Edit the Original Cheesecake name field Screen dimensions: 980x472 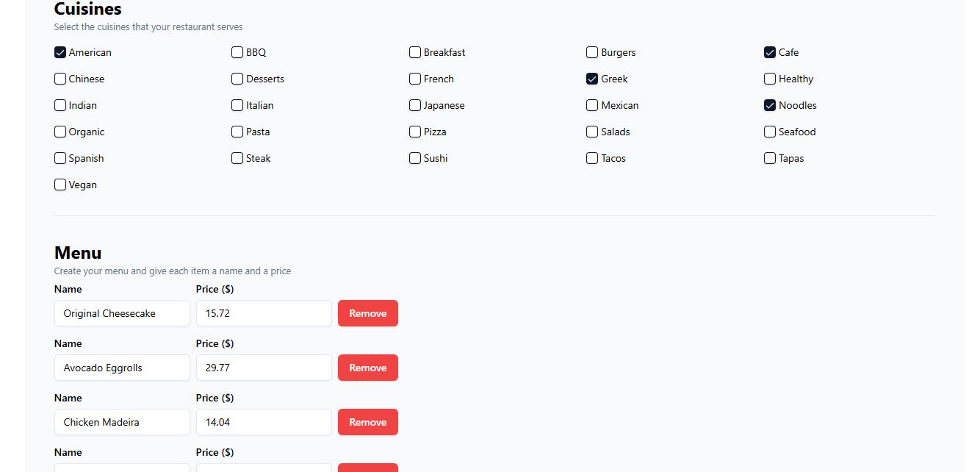[122, 313]
